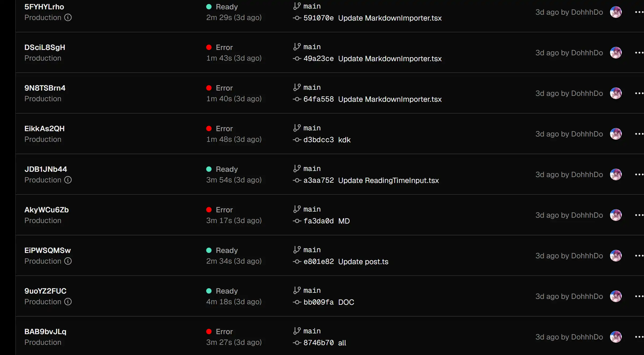Click DohhhDo avatar on 9N8TSBrn4 row
Screen dimensions: 644x355
tap(616, 93)
